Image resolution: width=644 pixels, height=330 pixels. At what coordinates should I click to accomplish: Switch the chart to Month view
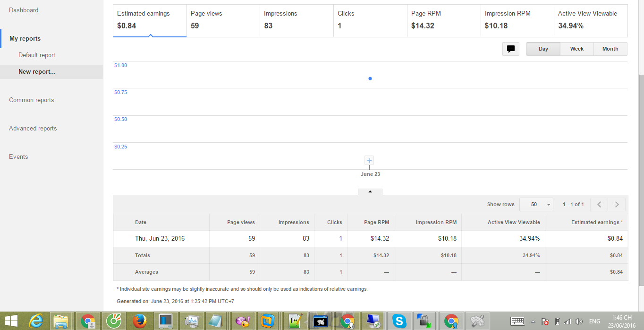point(610,49)
